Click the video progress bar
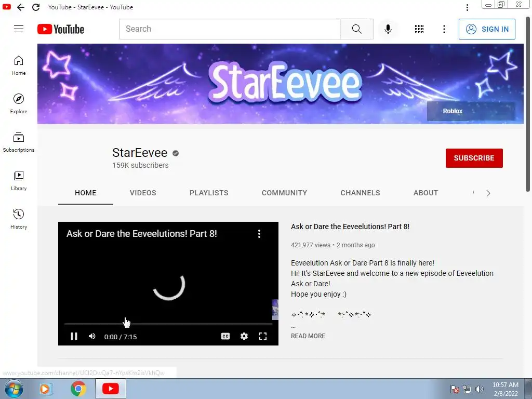This screenshot has height=399, width=532. 168,324
